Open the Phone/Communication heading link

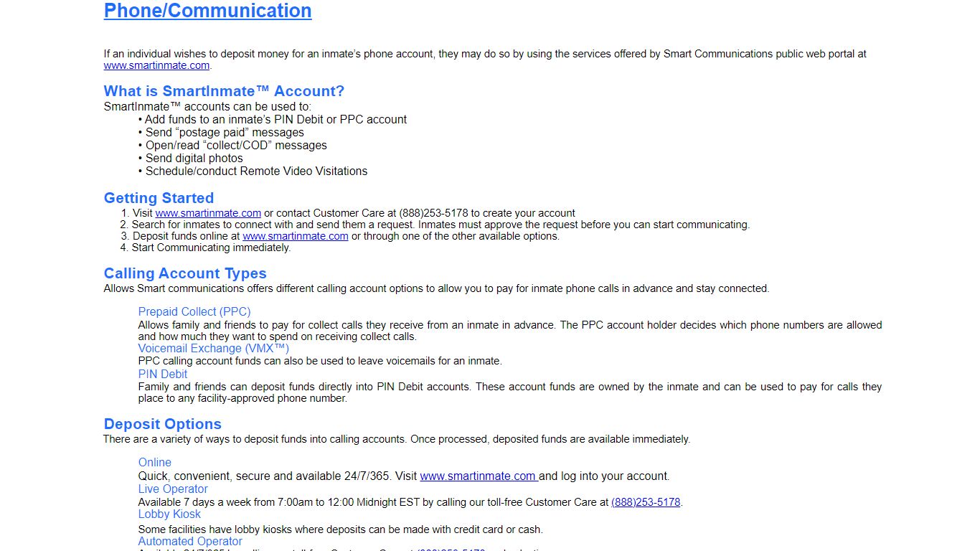click(208, 11)
